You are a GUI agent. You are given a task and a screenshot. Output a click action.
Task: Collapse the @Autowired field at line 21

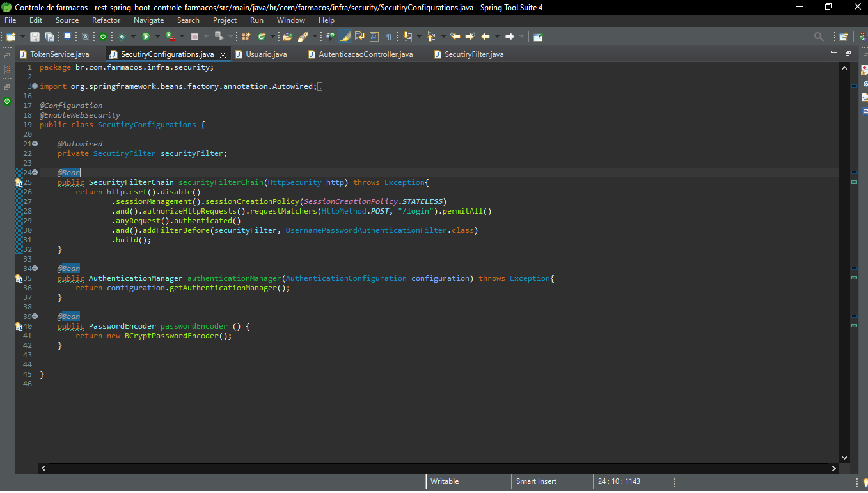(x=35, y=144)
